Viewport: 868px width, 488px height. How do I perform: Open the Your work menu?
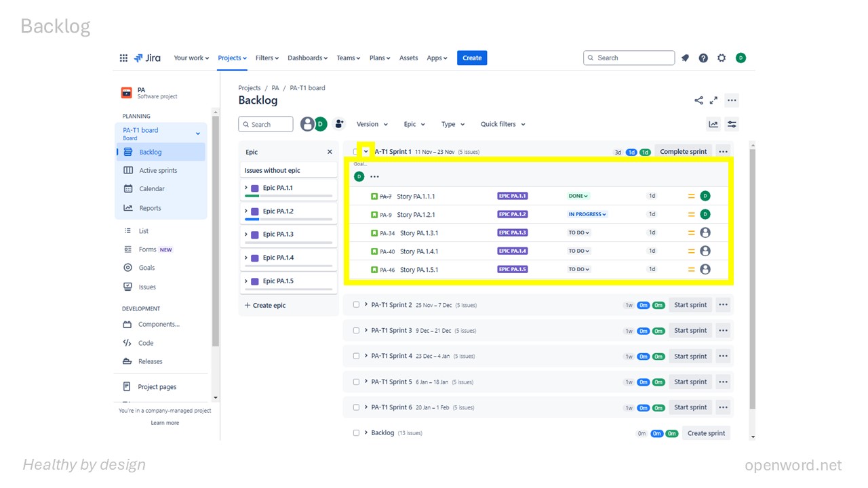tap(191, 58)
